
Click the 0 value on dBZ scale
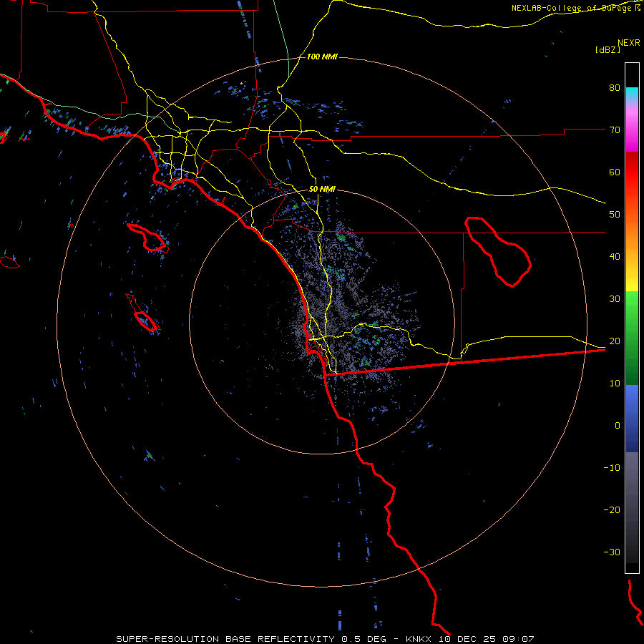tap(618, 426)
